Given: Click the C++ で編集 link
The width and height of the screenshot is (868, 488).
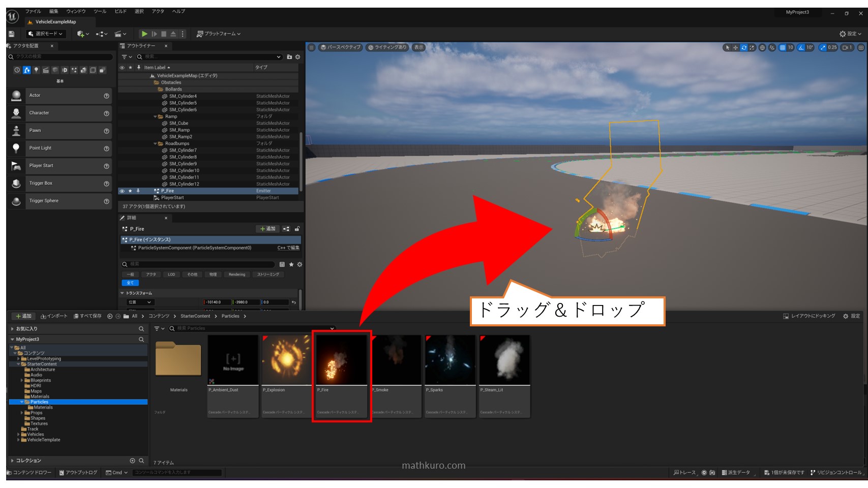Looking at the screenshot, I should [x=288, y=248].
